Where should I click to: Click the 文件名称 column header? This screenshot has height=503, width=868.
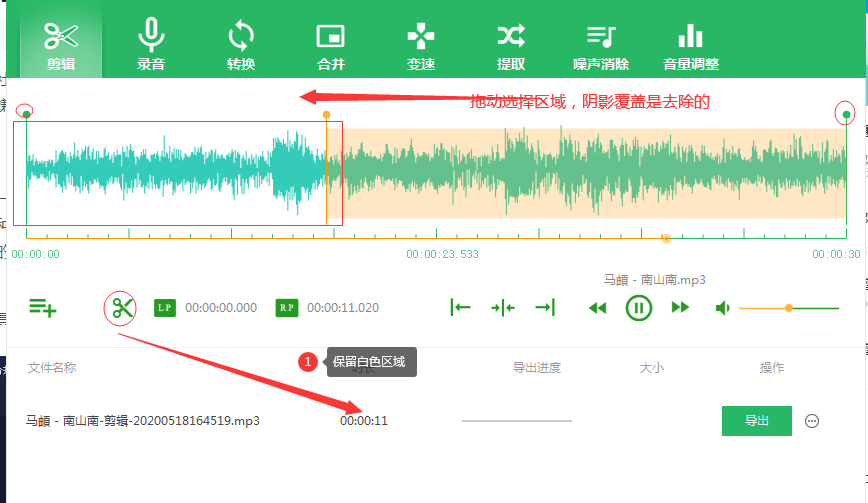[x=52, y=367]
